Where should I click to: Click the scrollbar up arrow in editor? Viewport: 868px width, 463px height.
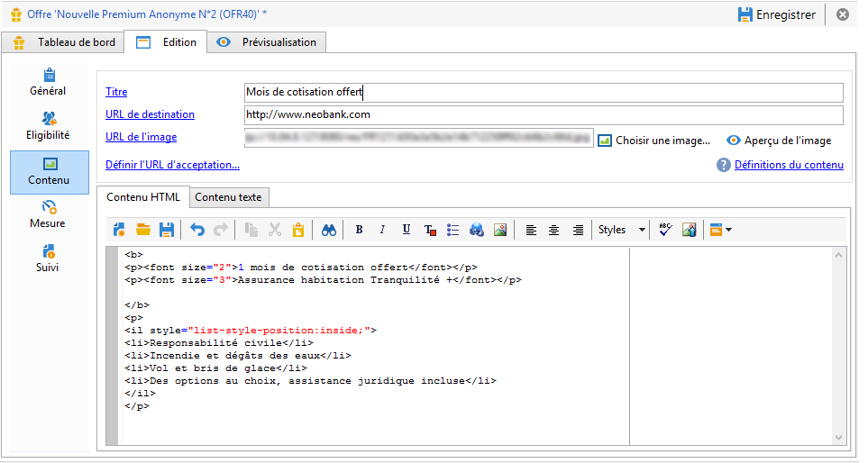838,255
